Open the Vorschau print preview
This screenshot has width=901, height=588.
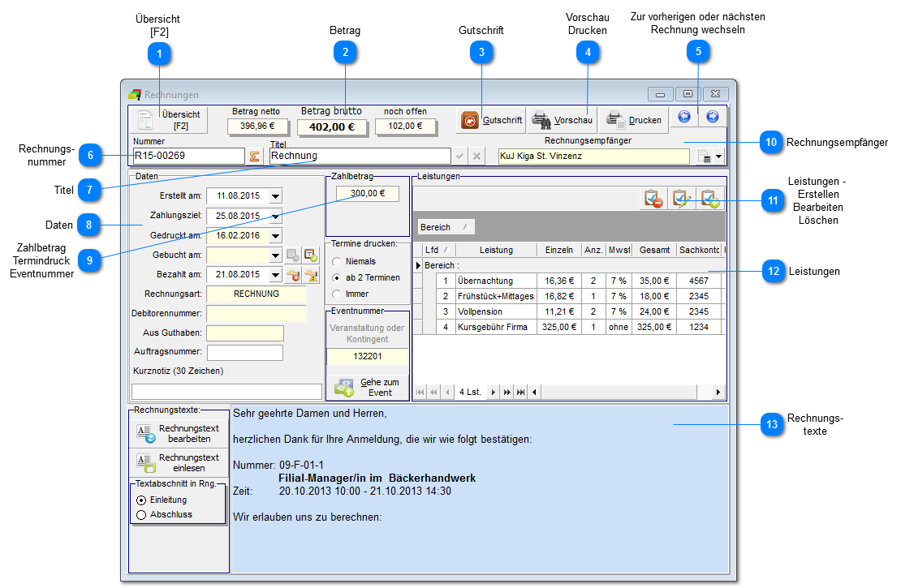pyautogui.click(x=563, y=120)
